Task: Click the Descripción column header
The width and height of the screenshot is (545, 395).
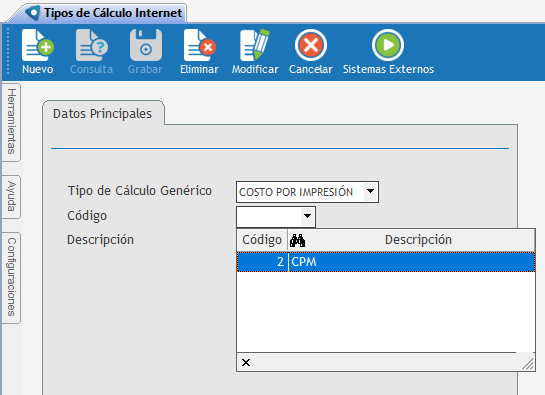Action: click(418, 240)
